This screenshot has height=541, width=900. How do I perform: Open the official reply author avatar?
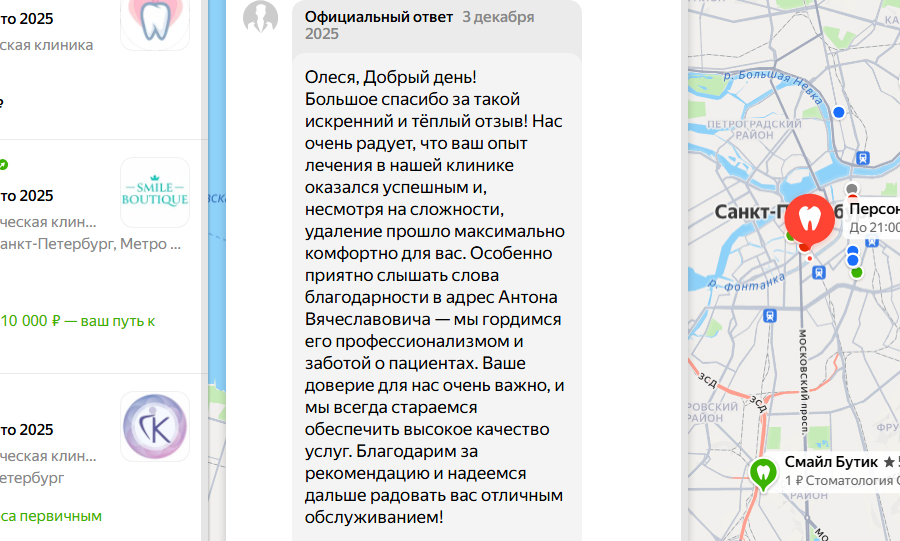coord(261,17)
